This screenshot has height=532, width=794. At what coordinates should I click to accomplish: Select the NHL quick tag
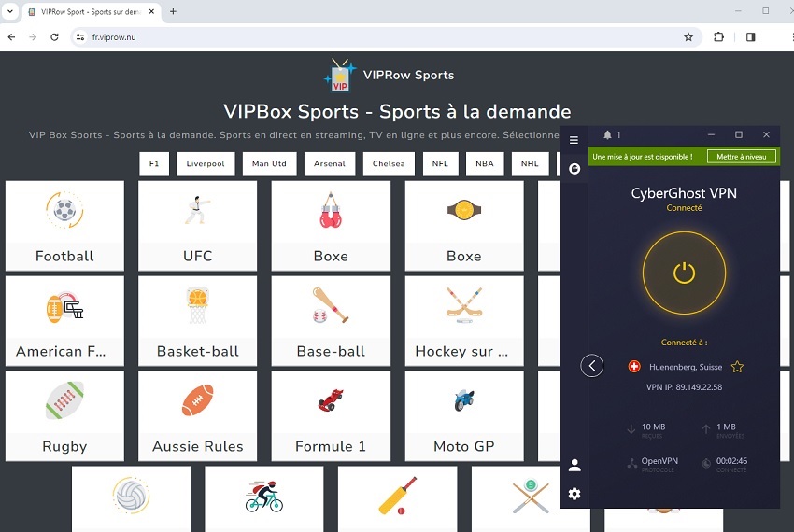coord(530,164)
